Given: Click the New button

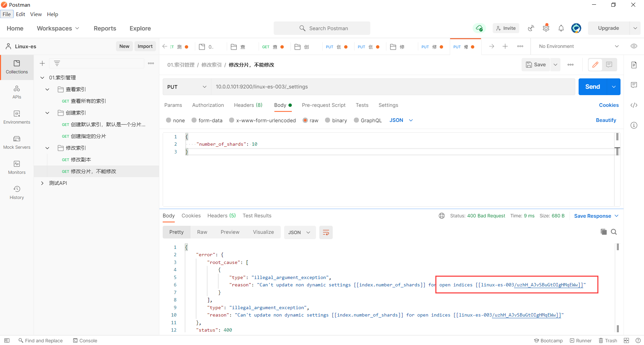Looking at the screenshot, I should pyautogui.click(x=124, y=46).
